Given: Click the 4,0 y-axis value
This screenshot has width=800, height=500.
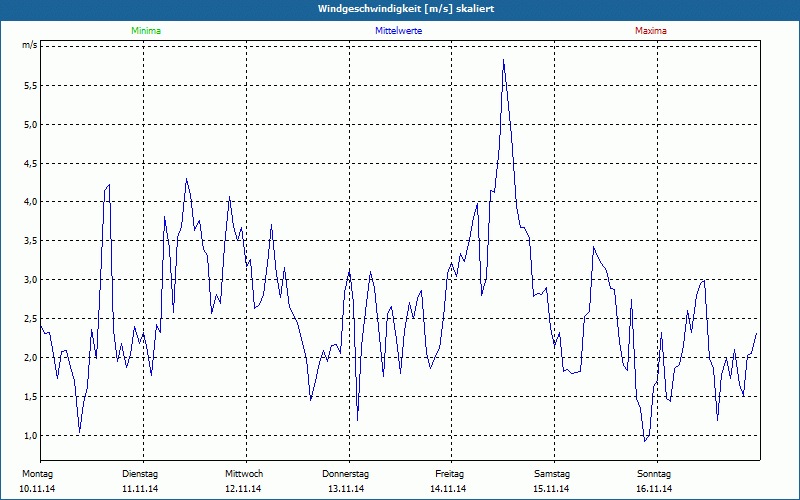Looking at the screenshot, I should (31, 202).
